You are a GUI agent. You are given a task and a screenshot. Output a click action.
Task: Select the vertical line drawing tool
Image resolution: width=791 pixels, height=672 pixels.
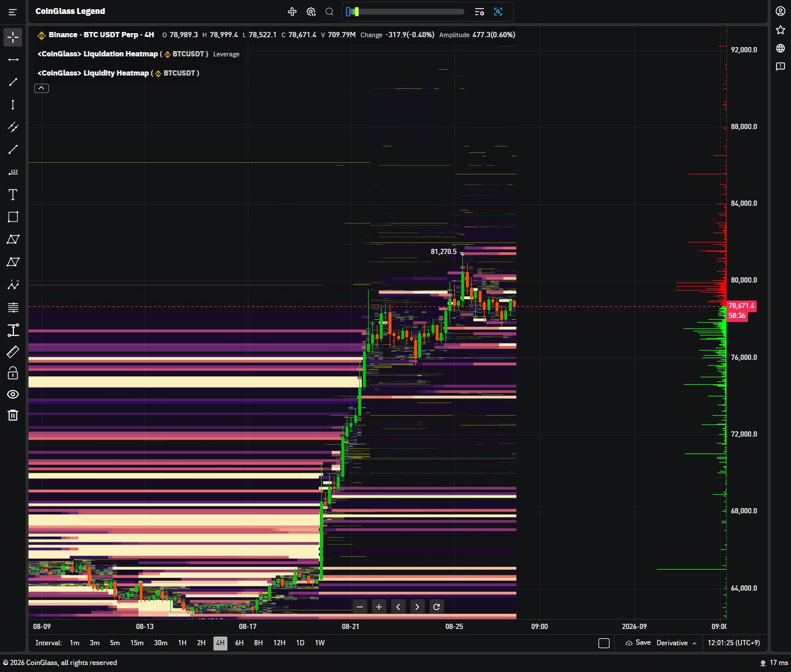point(13,105)
